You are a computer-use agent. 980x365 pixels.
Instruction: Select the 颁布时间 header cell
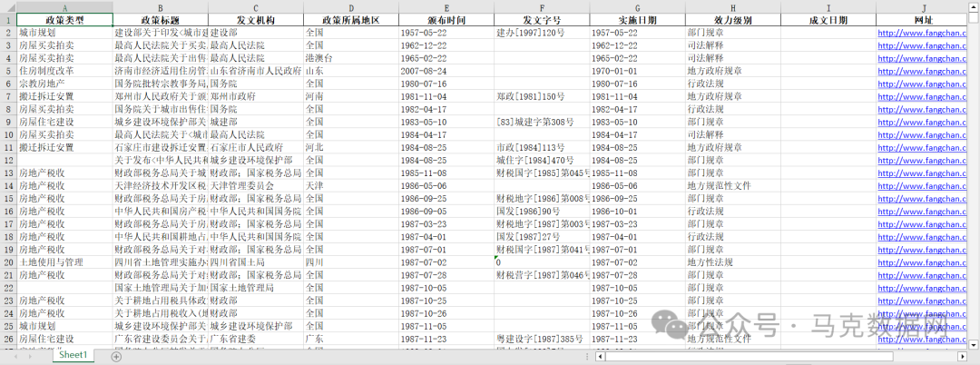coord(446,20)
